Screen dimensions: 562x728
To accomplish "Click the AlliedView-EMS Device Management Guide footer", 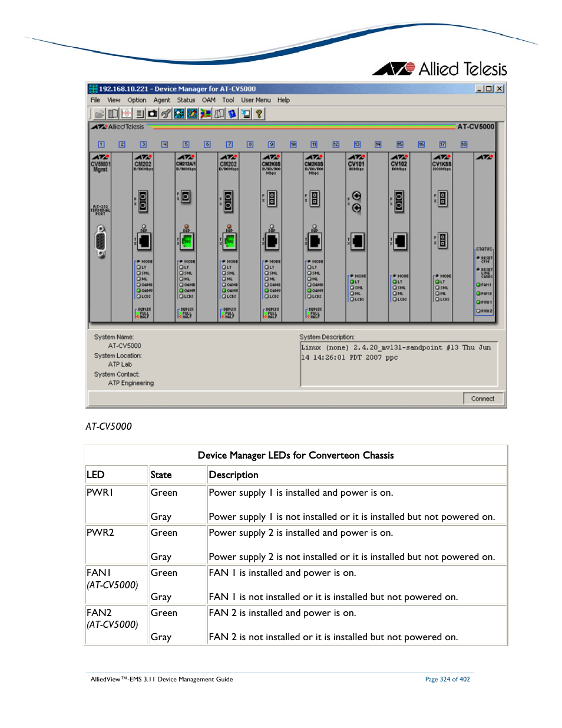I will tap(162, 680).
